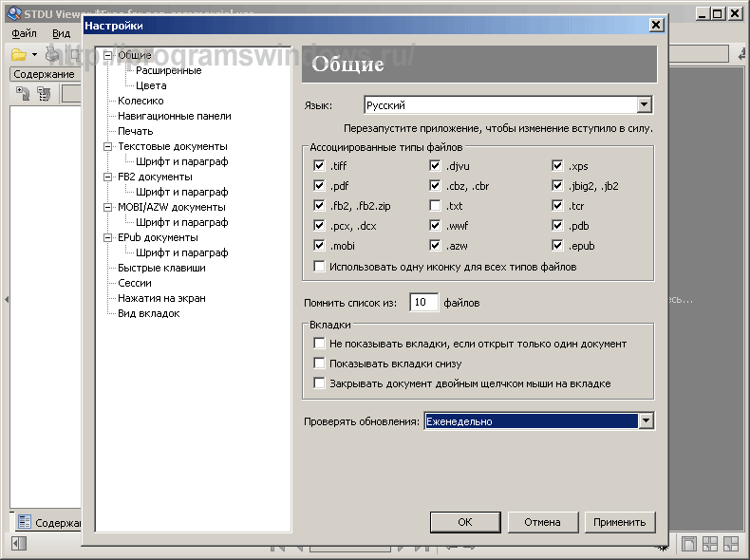Select Сессии in settings tree

(135, 283)
